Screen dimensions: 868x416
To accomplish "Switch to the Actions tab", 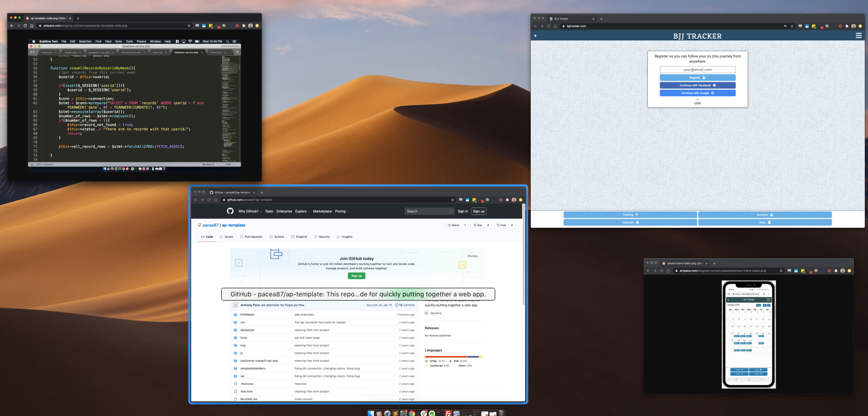I will click(277, 237).
